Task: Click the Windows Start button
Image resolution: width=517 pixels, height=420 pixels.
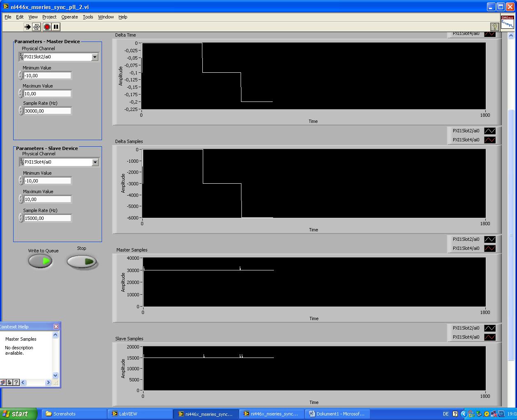Action: (19, 414)
